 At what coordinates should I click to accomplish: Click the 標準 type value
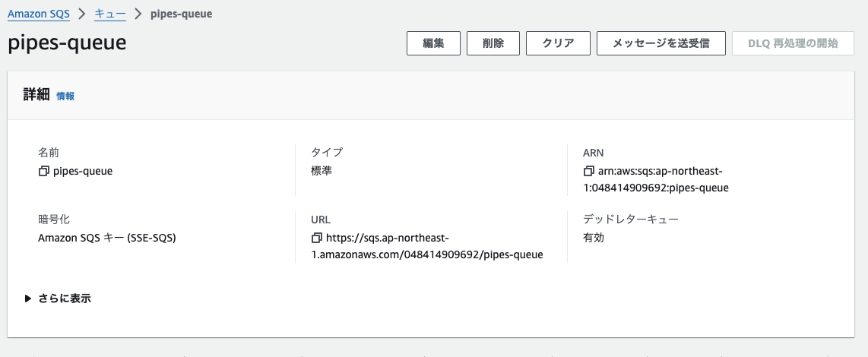point(322,172)
